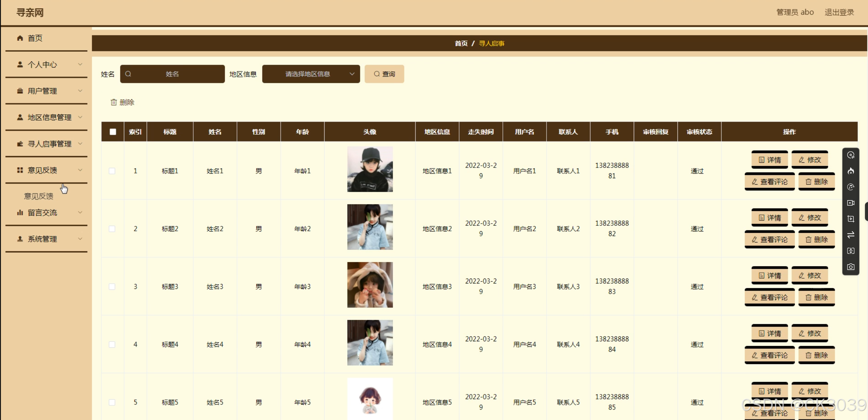Viewport: 868px width, 420px height.
Task: Click the compress icon in floating toolbar
Action: coord(850,251)
